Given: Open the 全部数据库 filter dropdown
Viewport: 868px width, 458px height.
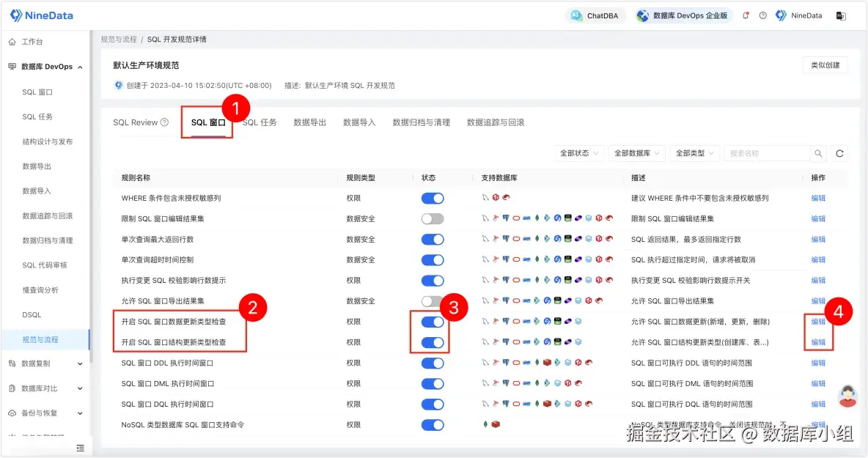Looking at the screenshot, I should (635, 153).
